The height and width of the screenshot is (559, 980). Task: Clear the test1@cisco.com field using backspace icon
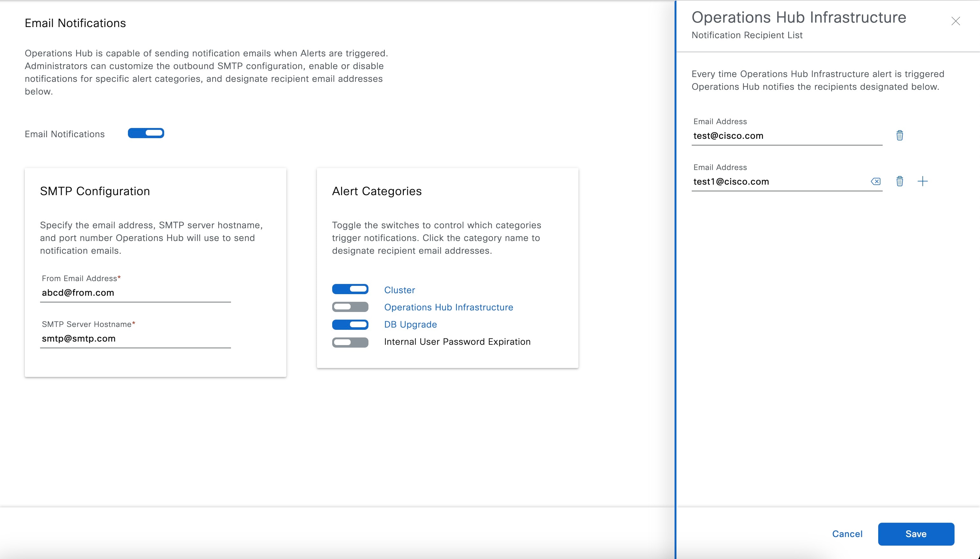tap(876, 181)
